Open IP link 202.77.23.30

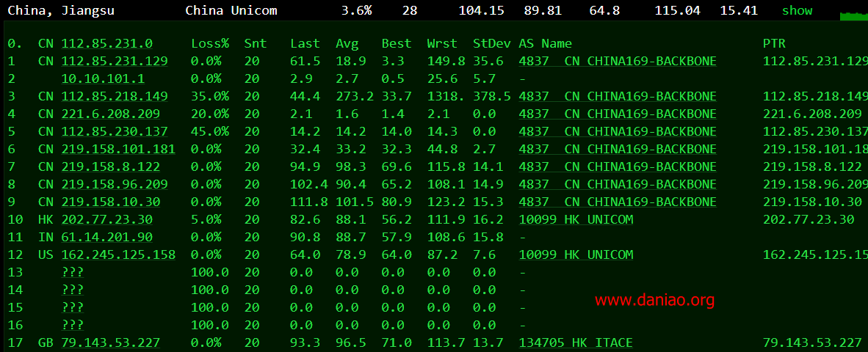pyautogui.click(x=106, y=220)
